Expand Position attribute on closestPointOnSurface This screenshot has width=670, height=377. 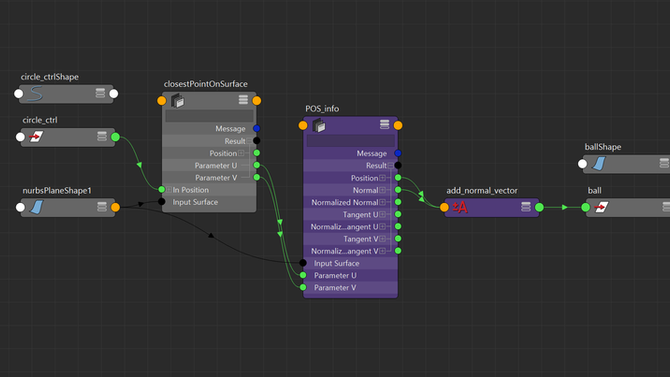coord(241,153)
